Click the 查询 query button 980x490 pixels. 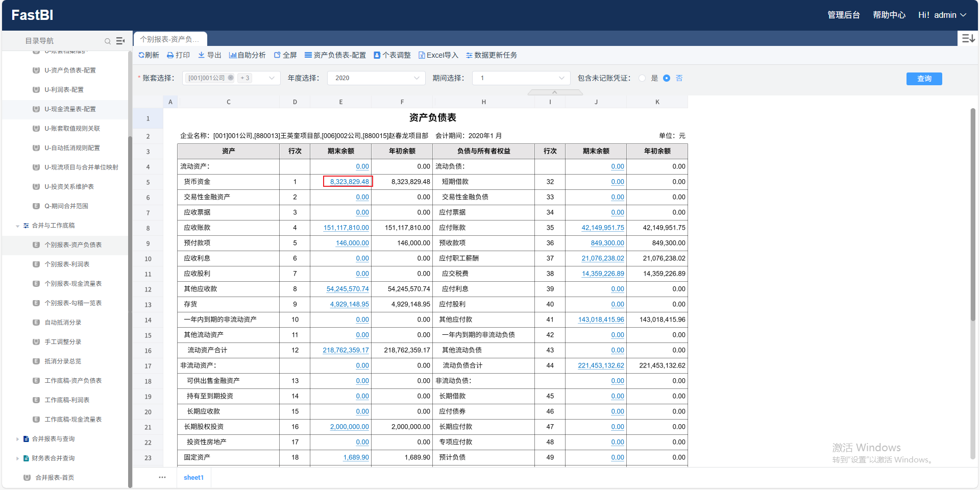[924, 79]
